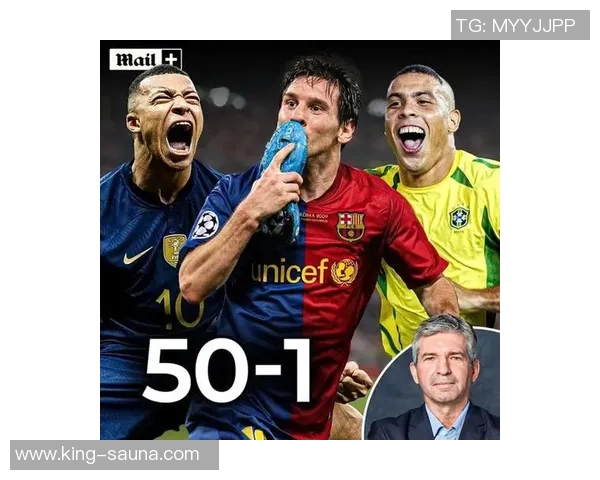
Task: Click the Brazil federation crest on yellow jersey
Action: pyautogui.click(x=459, y=217)
